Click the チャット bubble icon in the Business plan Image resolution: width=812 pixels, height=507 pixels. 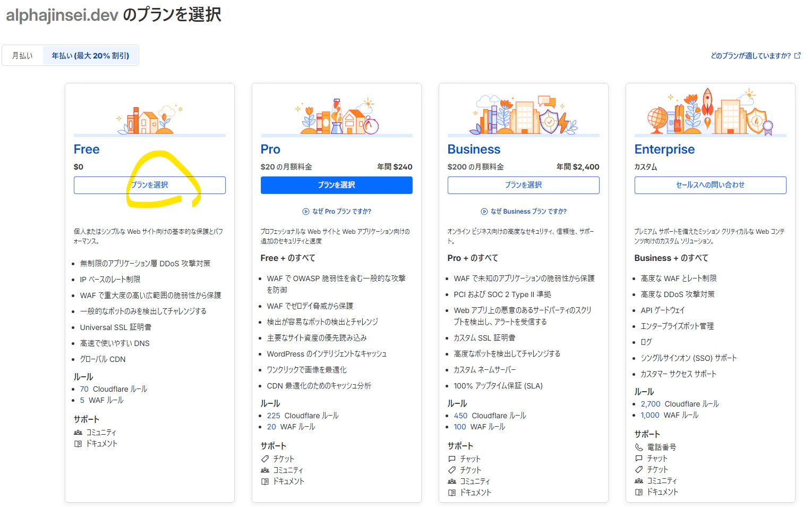pos(452,459)
